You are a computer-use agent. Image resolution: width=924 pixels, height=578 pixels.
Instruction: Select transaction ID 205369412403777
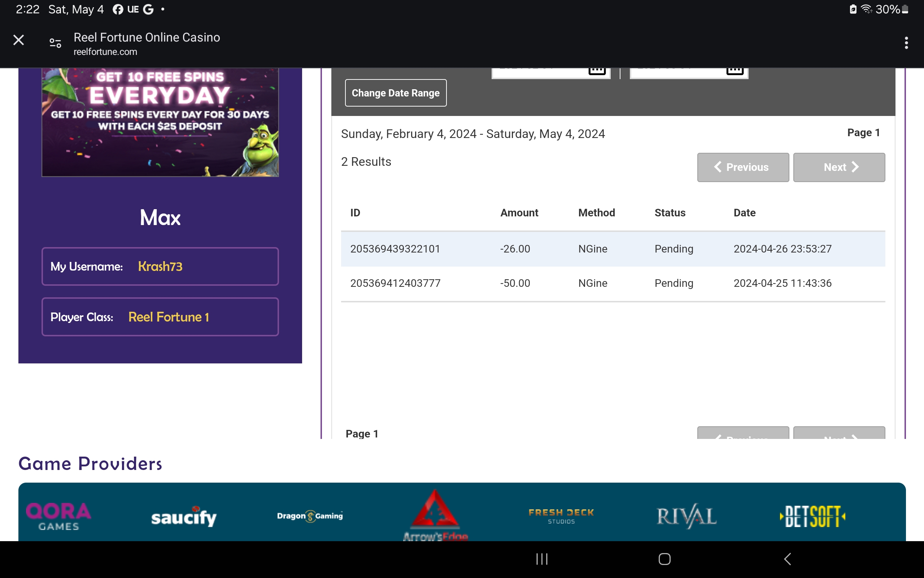[x=395, y=283]
